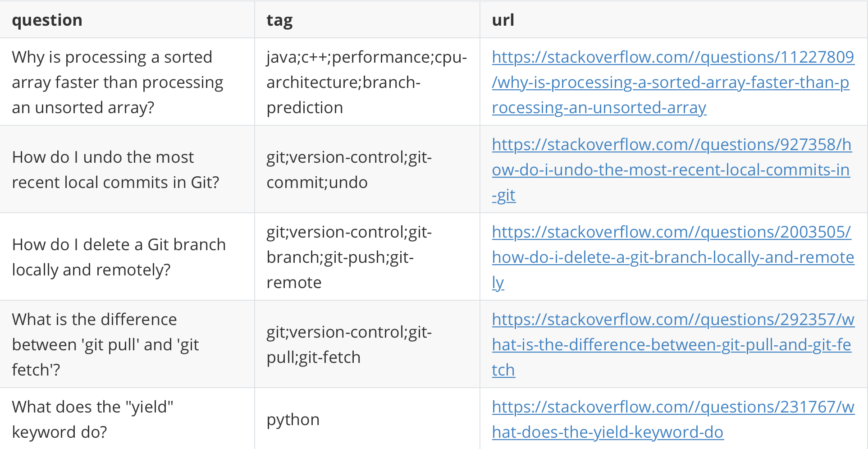The image size is (868, 449).
Task: Select the 'How do I undo' question cell
Action: click(115, 170)
